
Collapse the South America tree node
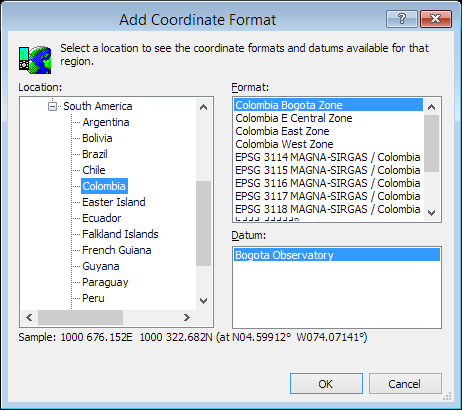[x=52, y=106]
